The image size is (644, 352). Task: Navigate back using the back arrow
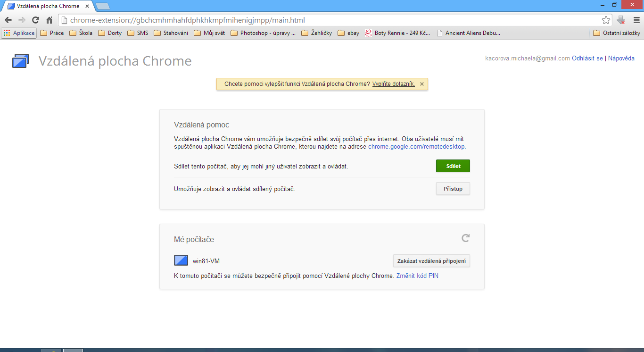pyautogui.click(x=8, y=20)
